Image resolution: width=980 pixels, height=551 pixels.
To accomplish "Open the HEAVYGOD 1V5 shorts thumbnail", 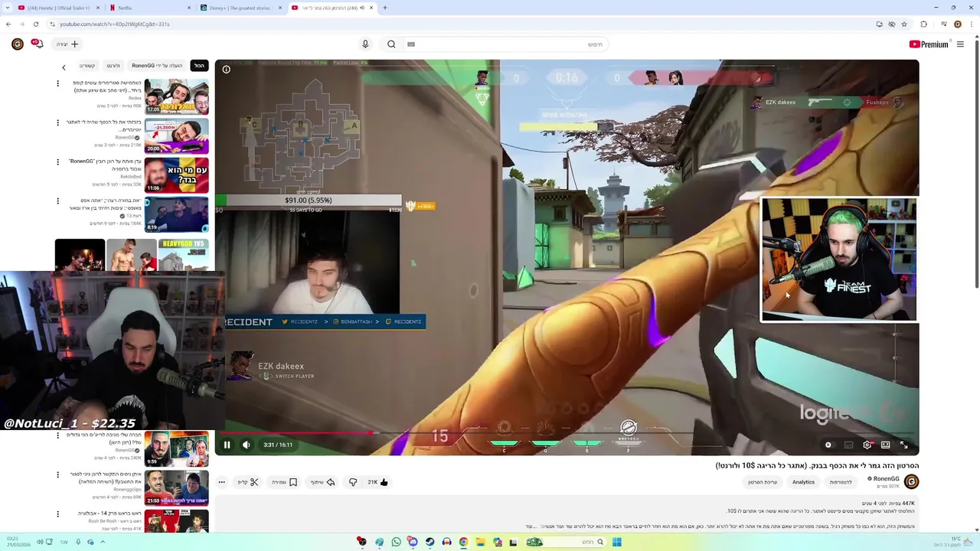I will [183, 255].
